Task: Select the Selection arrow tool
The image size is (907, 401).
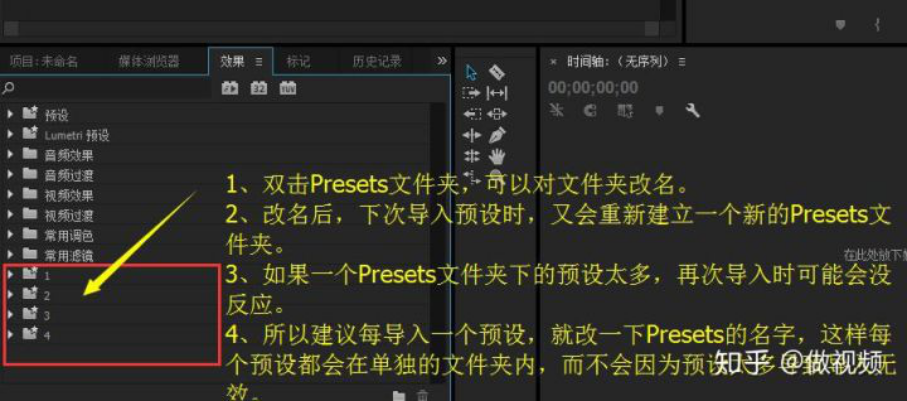Action: [471, 72]
